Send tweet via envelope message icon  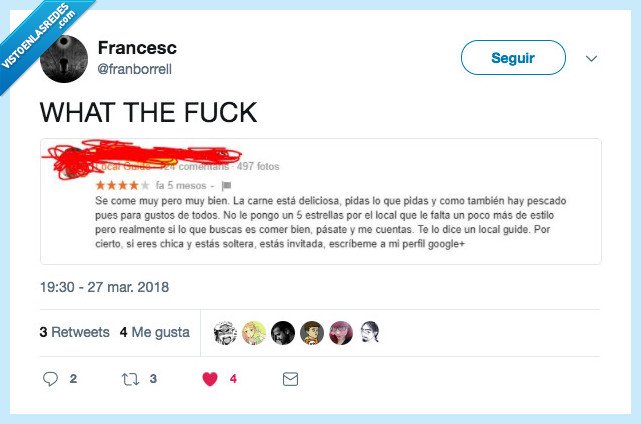(290, 379)
